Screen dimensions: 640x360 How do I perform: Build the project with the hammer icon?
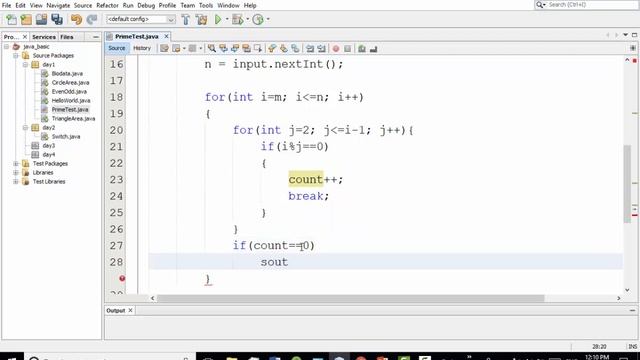coord(186,19)
